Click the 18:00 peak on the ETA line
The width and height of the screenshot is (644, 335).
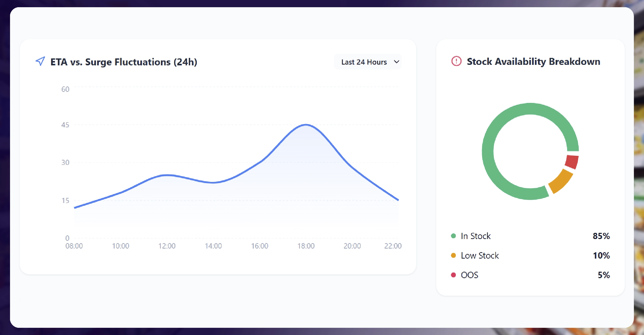pyautogui.click(x=306, y=125)
